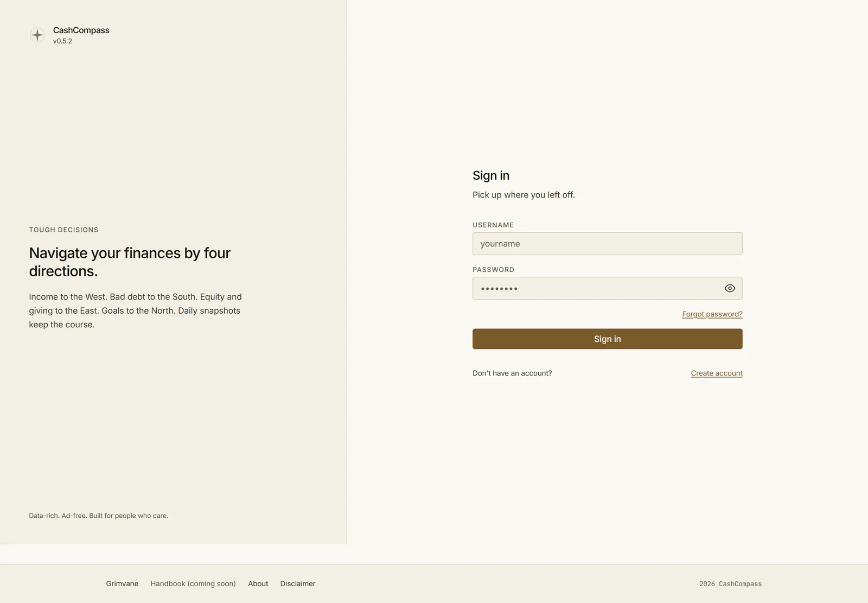Click the 'Income to the West' description paragraph
868x603 pixels.
coord(135,310)
